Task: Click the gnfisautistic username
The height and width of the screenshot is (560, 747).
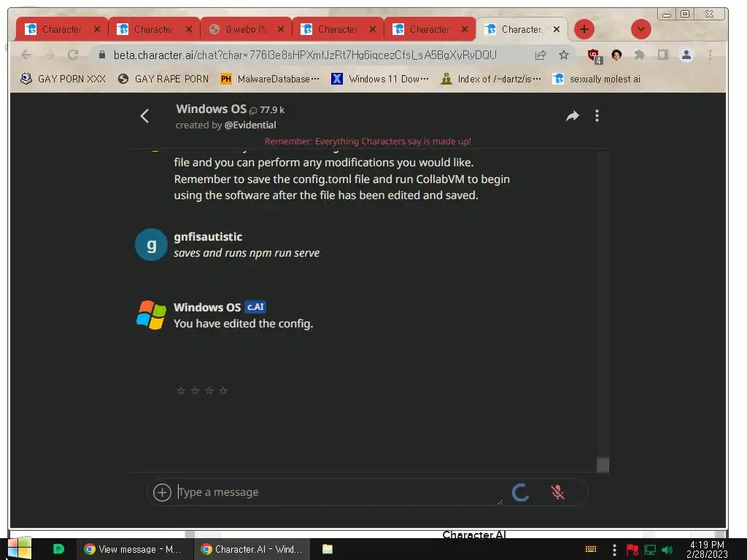Action: [x=208, y=237]
